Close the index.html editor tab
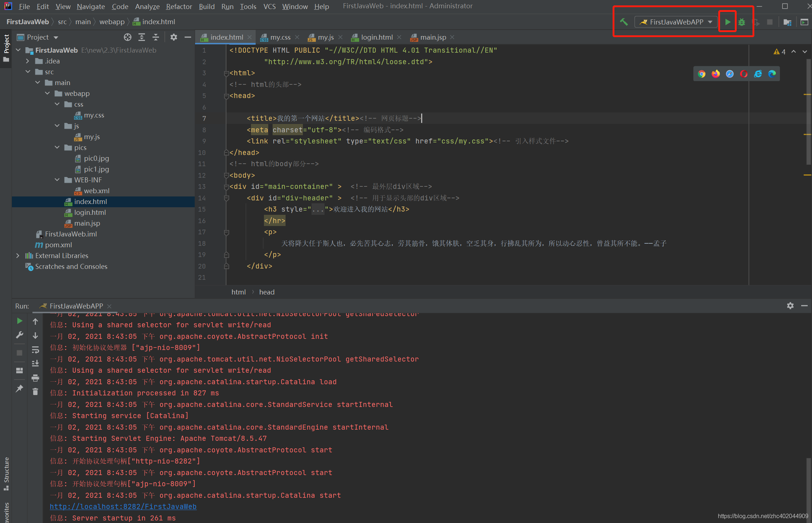This screenshot has height=523, width=812. (x=250, y=37)
